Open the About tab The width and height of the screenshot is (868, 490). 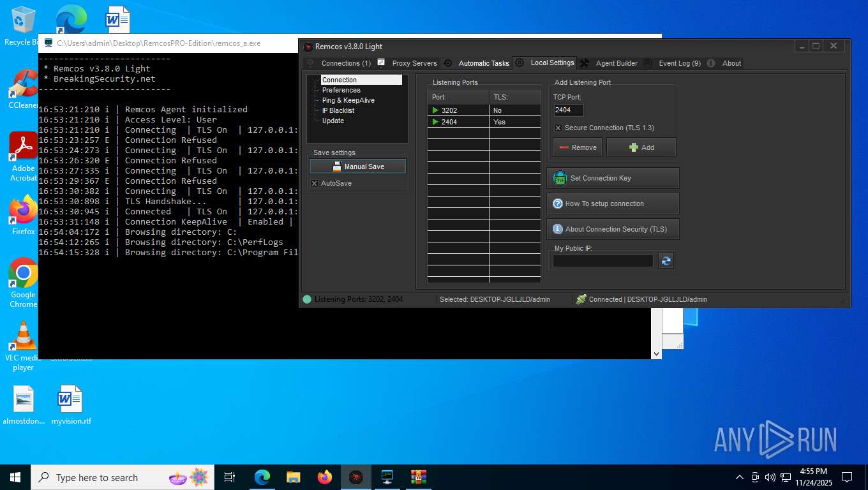[724, 63]
